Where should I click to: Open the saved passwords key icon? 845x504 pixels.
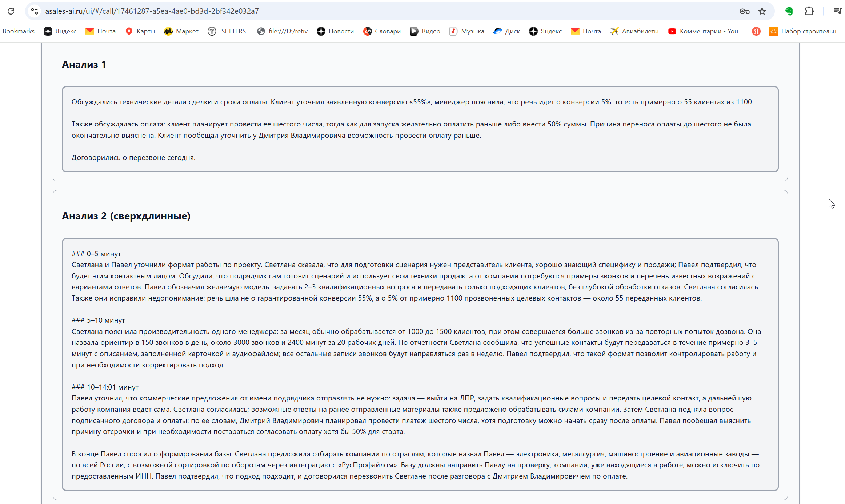tap(745, 11)
